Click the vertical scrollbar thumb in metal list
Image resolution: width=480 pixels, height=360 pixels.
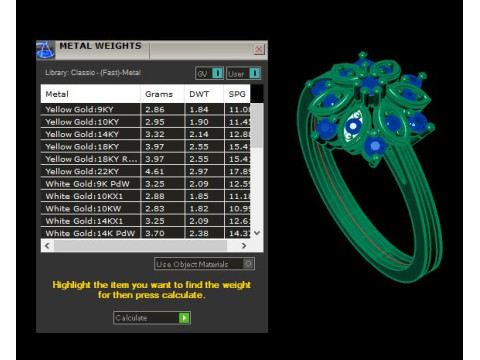click(x=257, y=125)
